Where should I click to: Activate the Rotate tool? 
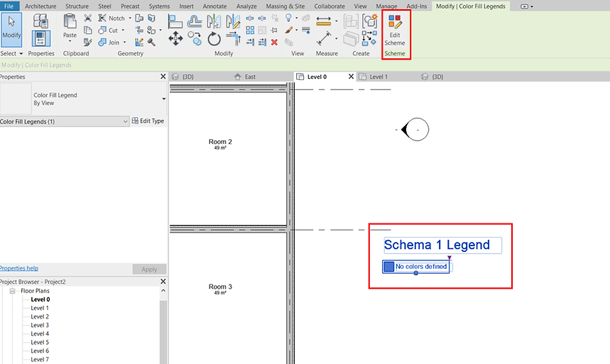214,39
